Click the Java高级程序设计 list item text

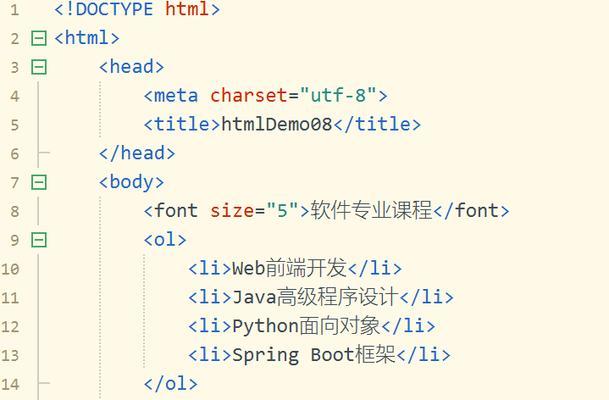click(x=315, y=297)
